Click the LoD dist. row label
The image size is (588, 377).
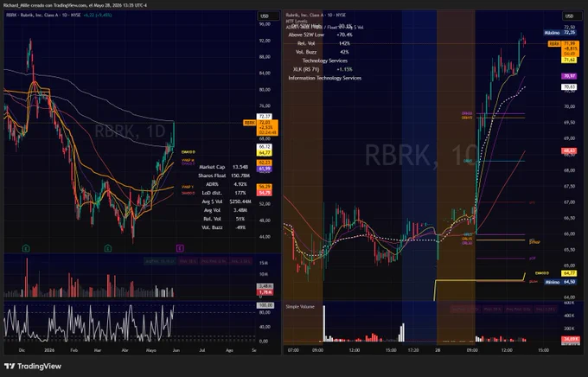(x=212, y=193)
